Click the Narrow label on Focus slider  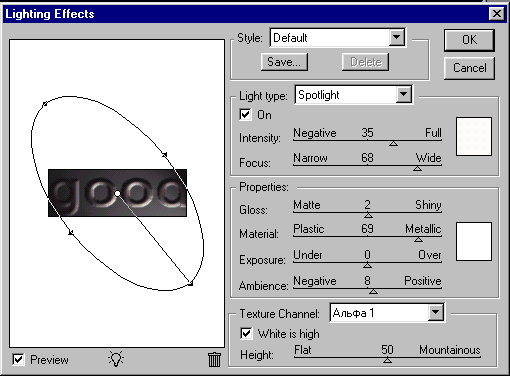pyautogui.click(x=310, y=158)
